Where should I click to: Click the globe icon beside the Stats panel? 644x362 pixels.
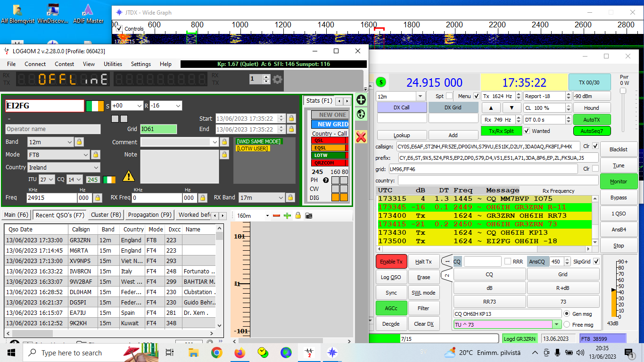pyautogui.click(x=361, y=114)
